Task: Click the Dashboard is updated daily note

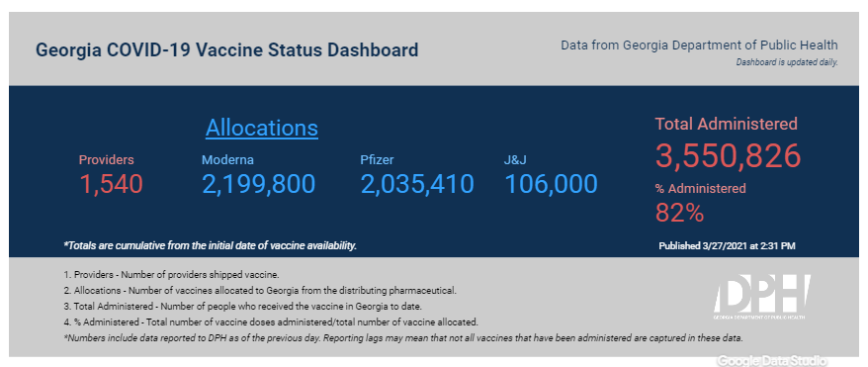Action: tap(787, 62)
